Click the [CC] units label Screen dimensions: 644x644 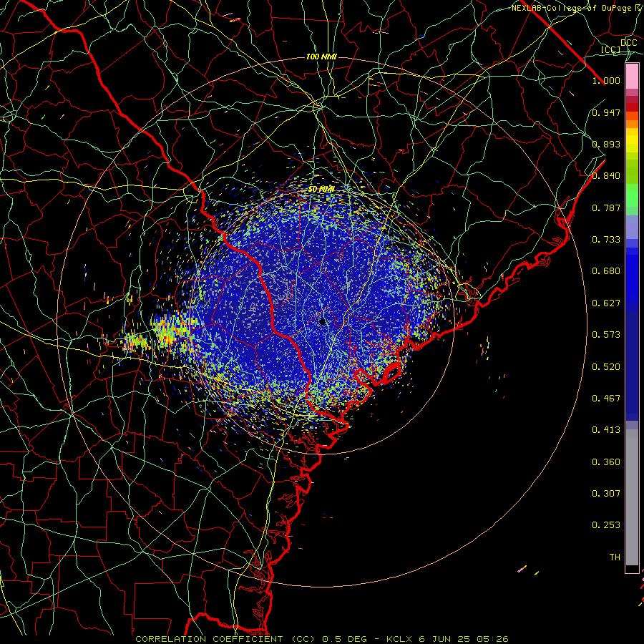tap(611, 49)
